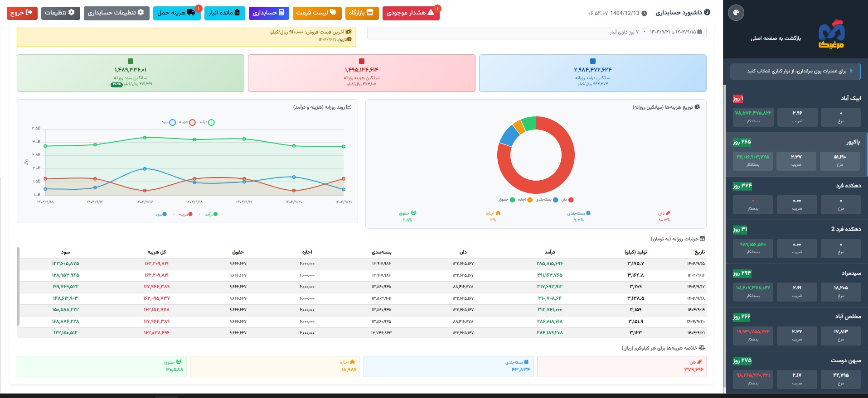This screenshot has width=868, height=398.
Task: Click the مرغیکا rooster logo
Action: tap(831, 34)
